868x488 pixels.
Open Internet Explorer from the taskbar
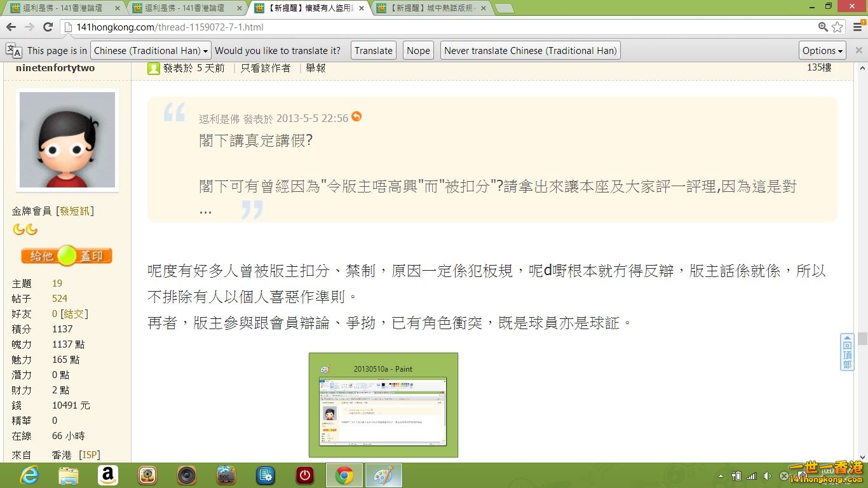click(x=29, y=475)
